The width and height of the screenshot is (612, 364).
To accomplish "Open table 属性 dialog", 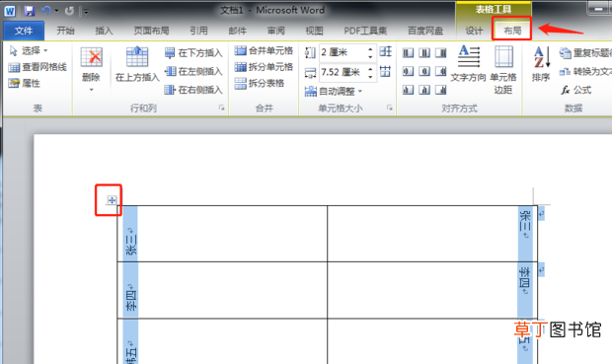I will pyautogui.click(x=25, y=83).
